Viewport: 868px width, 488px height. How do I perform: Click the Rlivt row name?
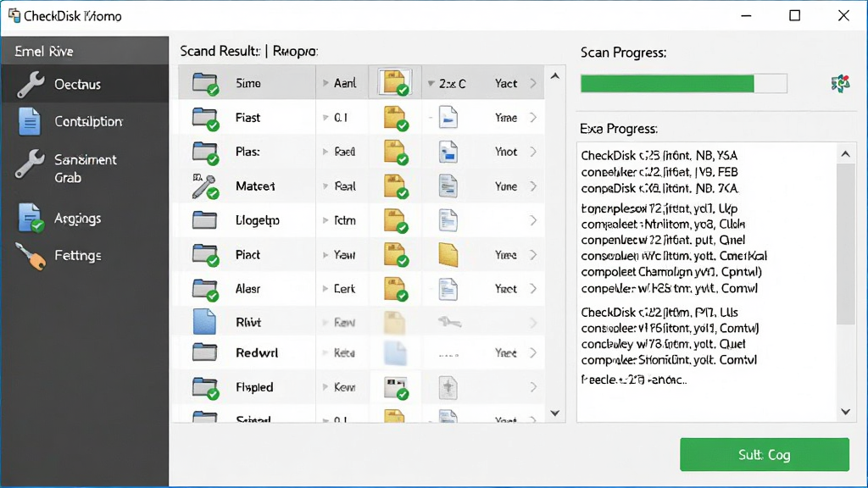coord(248,323)
